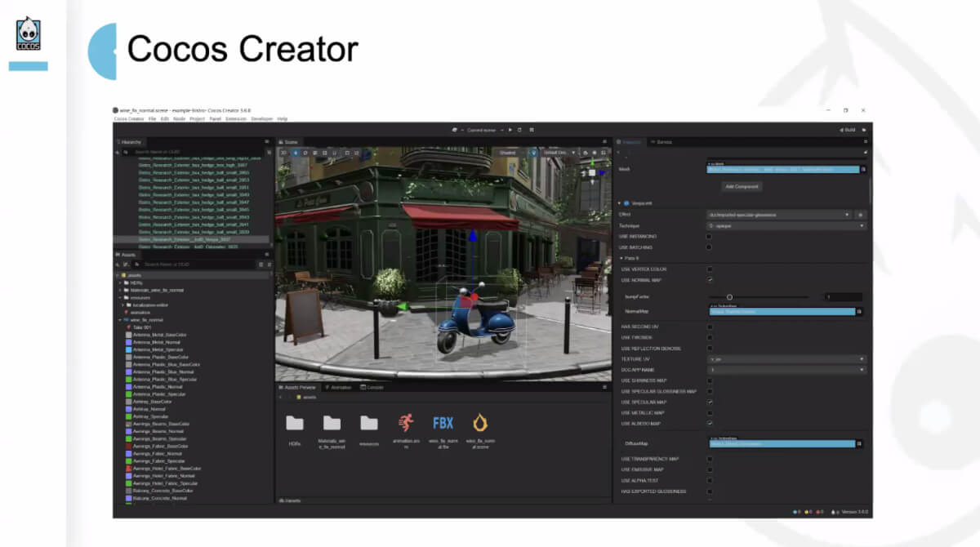Screen dimensions: 980x547
Task: Disable the USE NORMAL MAP checkbox
Action: pyautogui.click(x=709, y=280)
